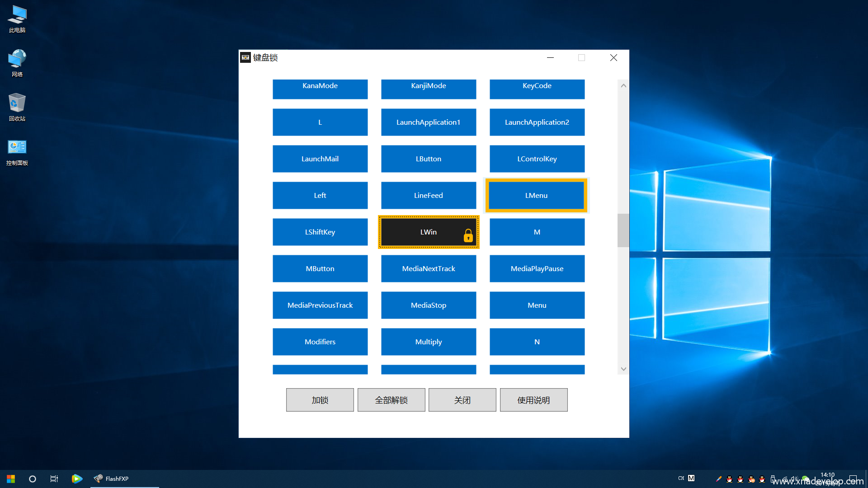The image size is (868, 488).
Task: Select the highlighted LMenu key tile
Action: tap(536, 195)
